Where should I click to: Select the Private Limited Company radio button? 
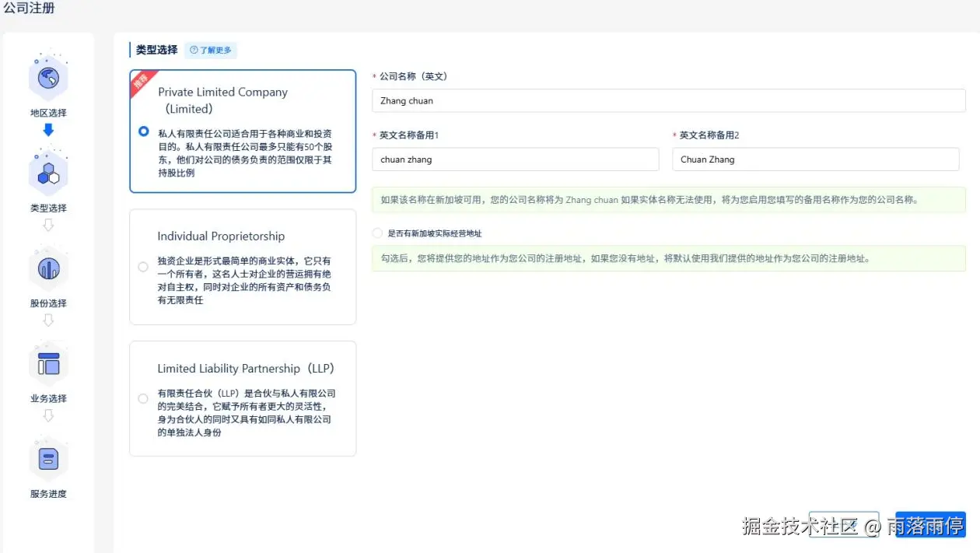click(143, 131)
